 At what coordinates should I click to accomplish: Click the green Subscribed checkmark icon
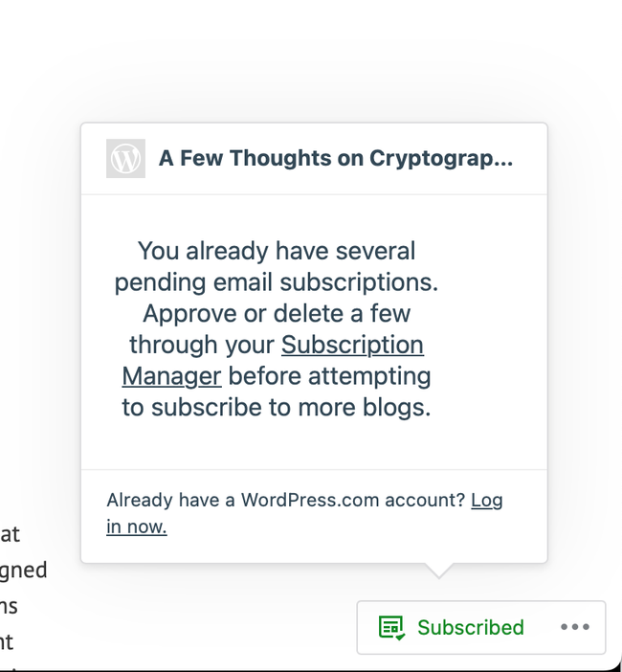(x=390, y=628)
